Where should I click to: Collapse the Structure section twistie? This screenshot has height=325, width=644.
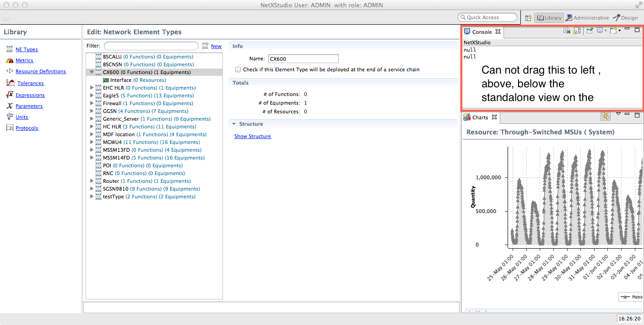234,124
